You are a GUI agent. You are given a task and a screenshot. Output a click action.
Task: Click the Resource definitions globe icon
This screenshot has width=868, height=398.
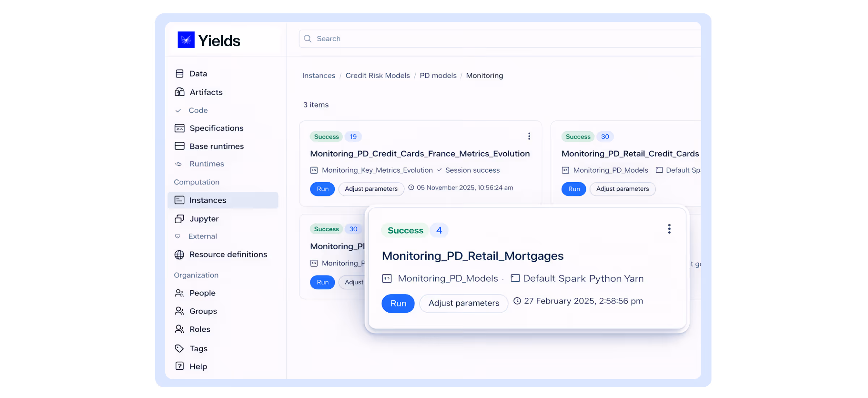pyautogui.click(x=180, y=254)
